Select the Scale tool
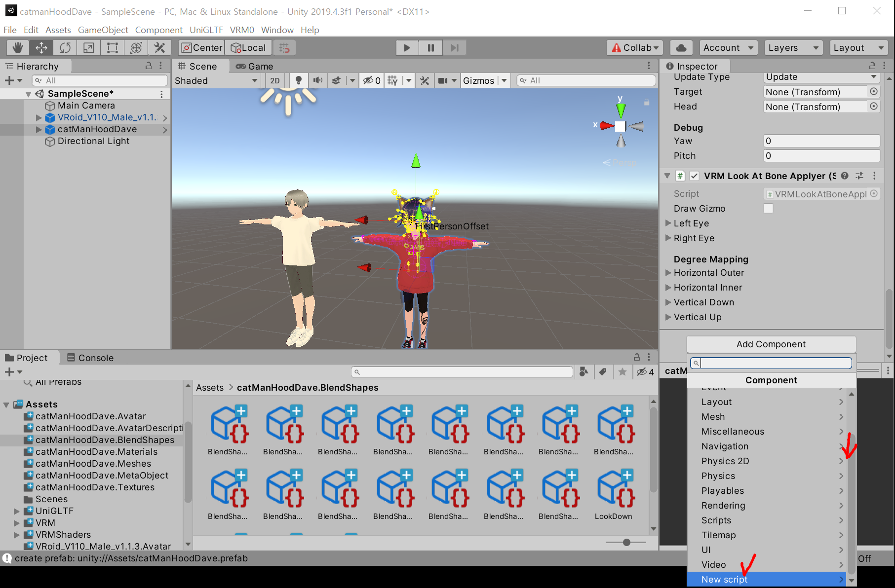Screen dimensions: 895x588 [x=89, y=48]
